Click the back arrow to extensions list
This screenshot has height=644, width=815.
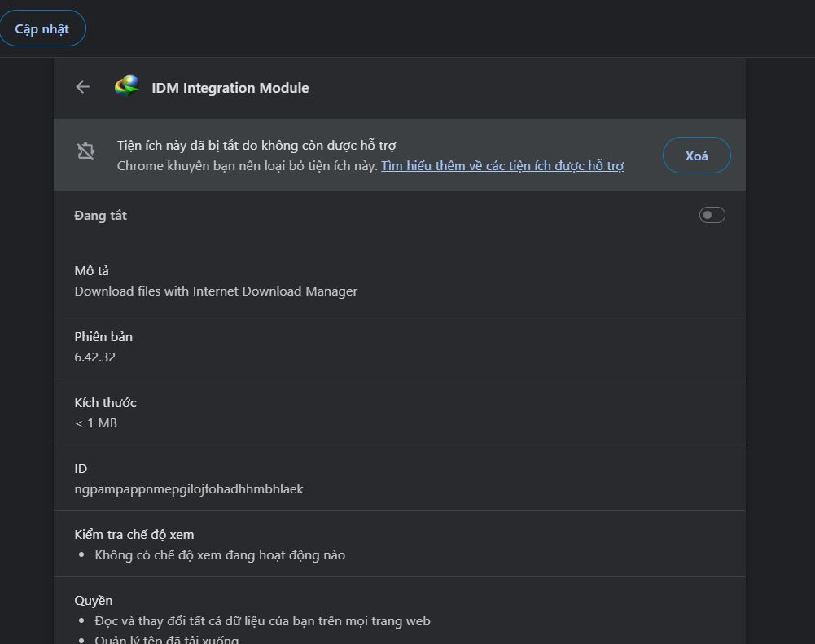[82, 87]
